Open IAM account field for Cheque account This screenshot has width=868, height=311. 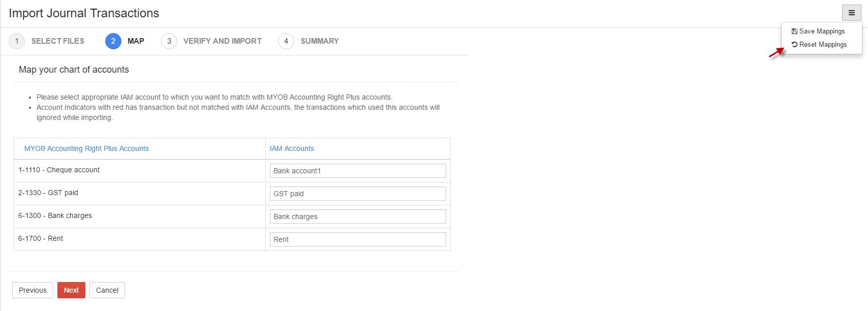[x=358, y=171]
